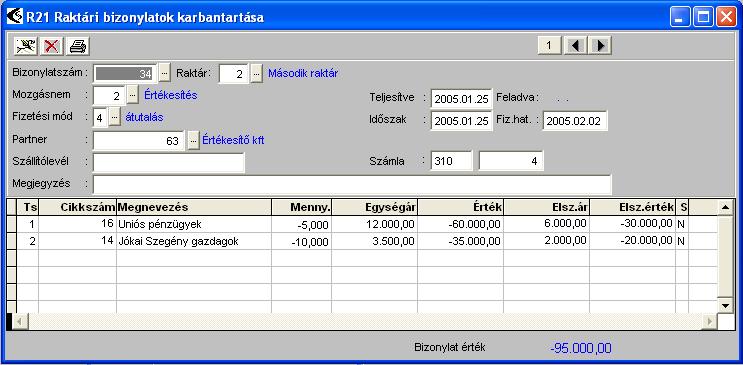
Task: Click the Értékesítő kft partner name
Action: tap(233, 140)
